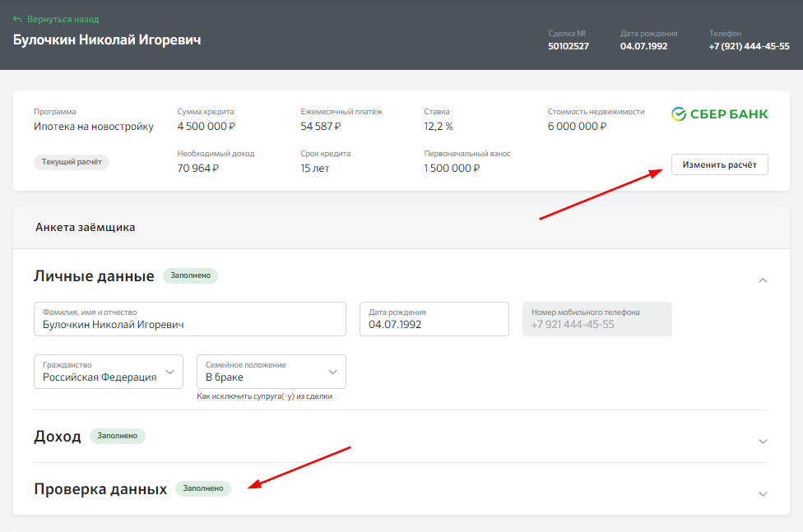
Task: Click Заполнено badge beside Доход
Action: pyautogui.click(x=117, y=436)
